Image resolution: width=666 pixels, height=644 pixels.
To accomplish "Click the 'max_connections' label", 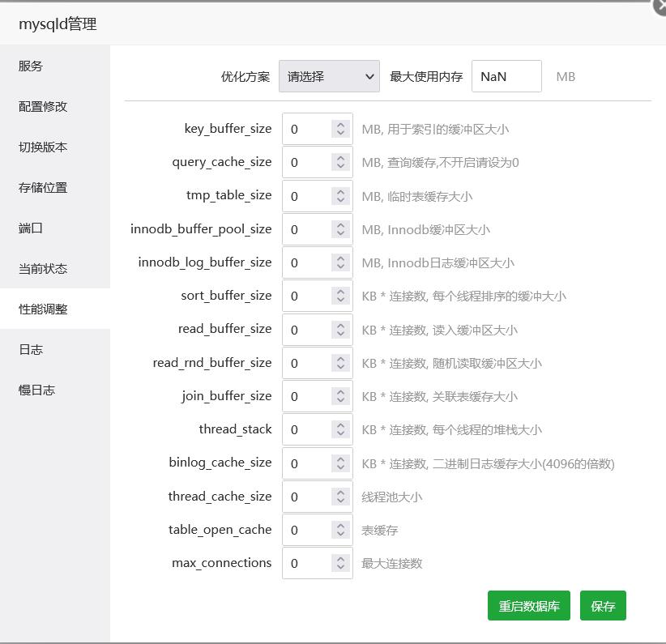I will [x=222, y=563].
